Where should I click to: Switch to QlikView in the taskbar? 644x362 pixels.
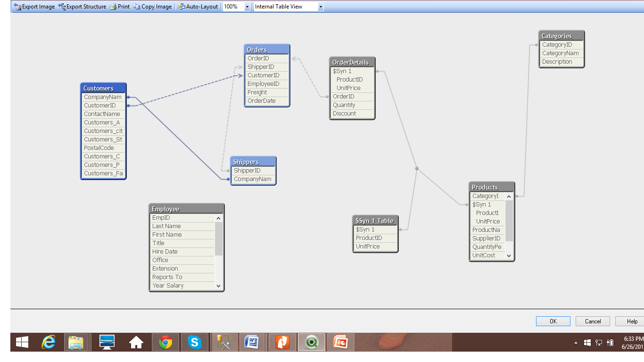click(311, 342)
